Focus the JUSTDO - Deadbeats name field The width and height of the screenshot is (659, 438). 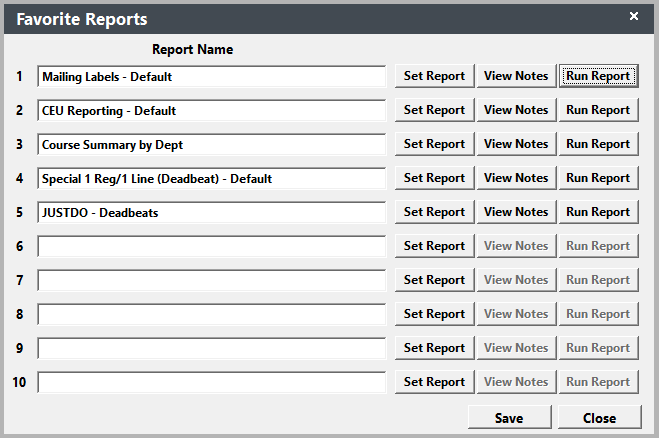tap(211, 212)
